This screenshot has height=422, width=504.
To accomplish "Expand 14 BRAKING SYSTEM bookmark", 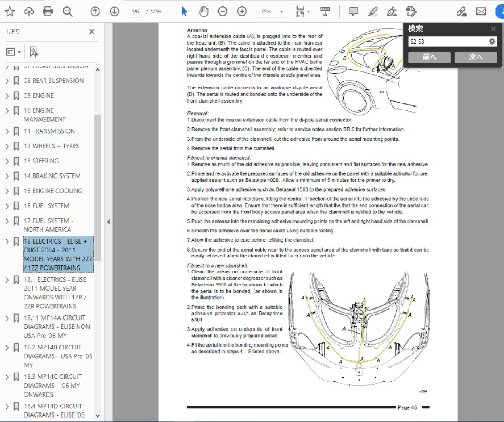I will (7, 176).
